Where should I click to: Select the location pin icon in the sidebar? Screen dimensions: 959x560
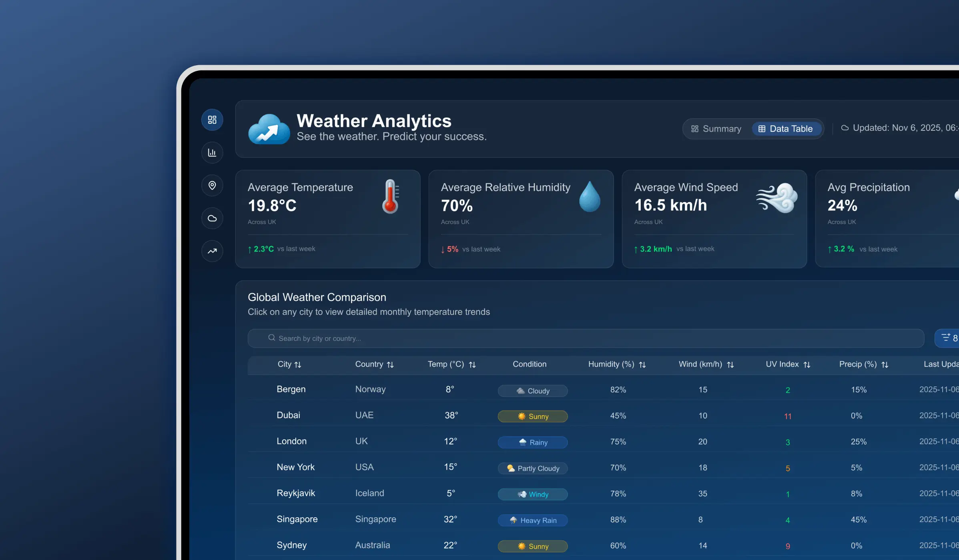pyautogui.click(x=212, y=185)
